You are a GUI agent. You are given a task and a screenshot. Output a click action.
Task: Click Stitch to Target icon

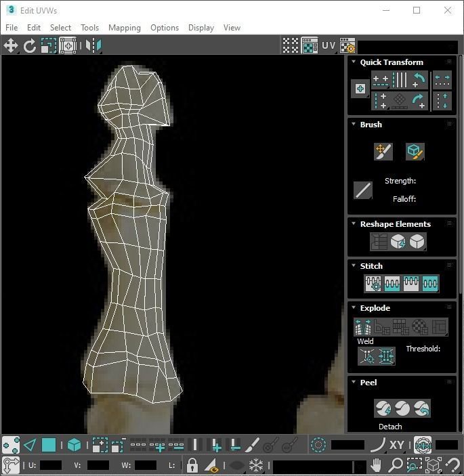point(373,284)
